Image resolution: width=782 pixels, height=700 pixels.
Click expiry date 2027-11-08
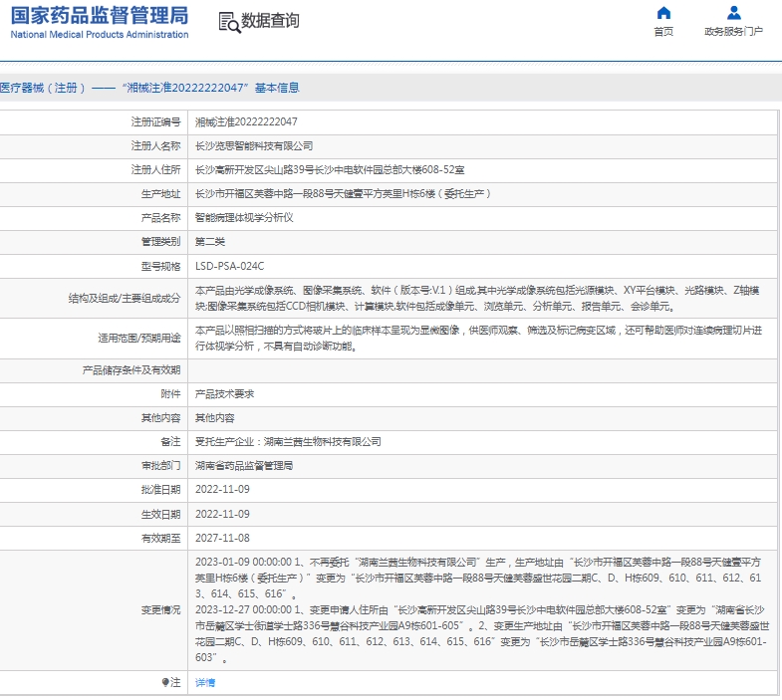(222, 538)
